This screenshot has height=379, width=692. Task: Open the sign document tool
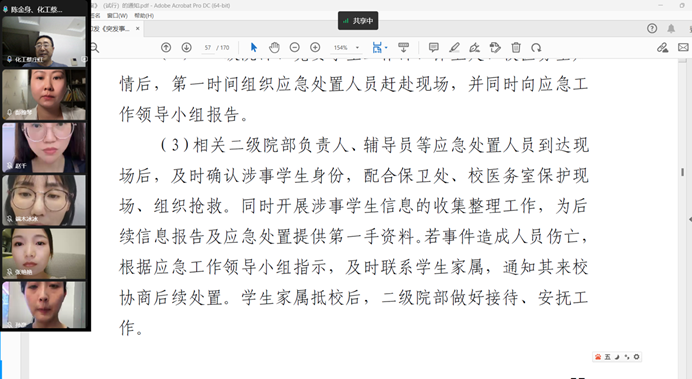coord(474,47)
